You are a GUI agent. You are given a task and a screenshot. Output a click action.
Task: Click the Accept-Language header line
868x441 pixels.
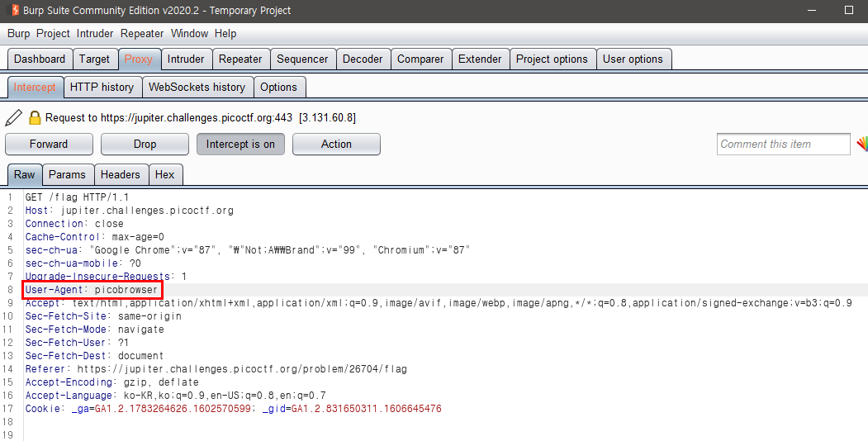tap(175, 396)
